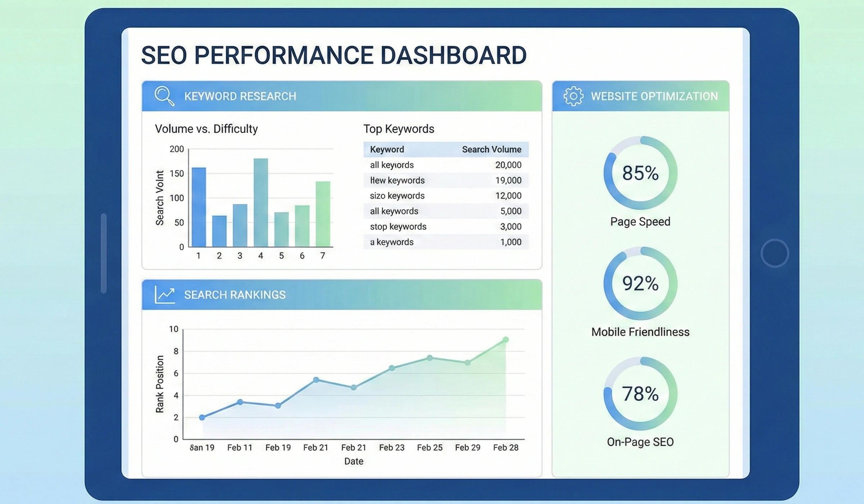Image resolution: width=864 pixels, height=504 pixels.
Task: Click the 85% Page Speed gauge
Action: [640, 173]
